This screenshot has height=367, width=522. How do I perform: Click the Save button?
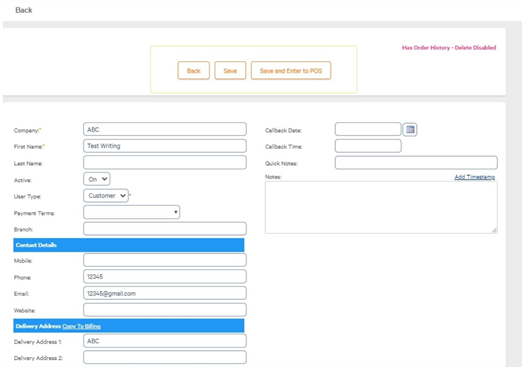(230, 71)
